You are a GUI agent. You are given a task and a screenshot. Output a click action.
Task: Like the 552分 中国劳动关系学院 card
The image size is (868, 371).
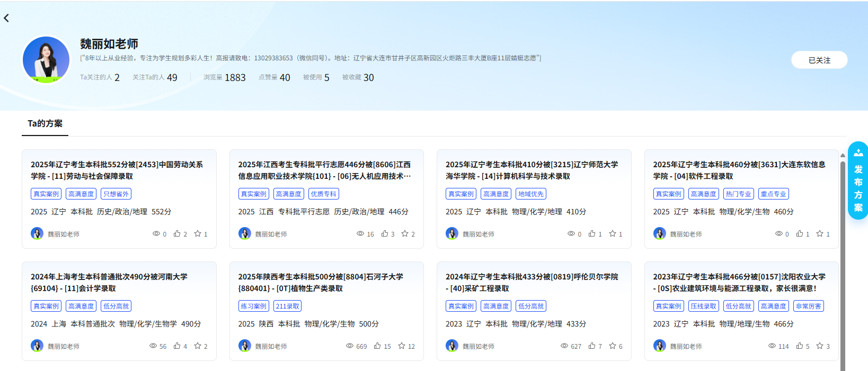(177, 233)
